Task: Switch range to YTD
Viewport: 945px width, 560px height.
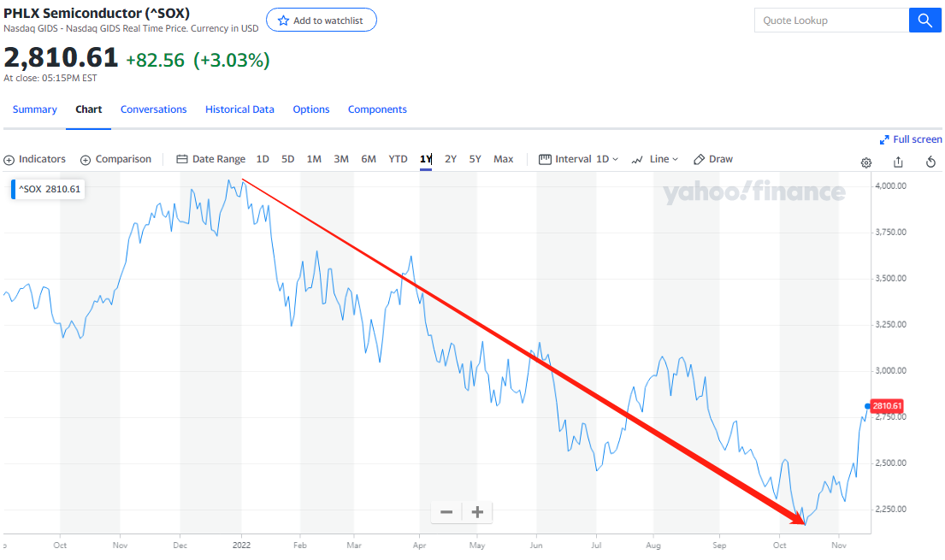Action: [398, 159]
